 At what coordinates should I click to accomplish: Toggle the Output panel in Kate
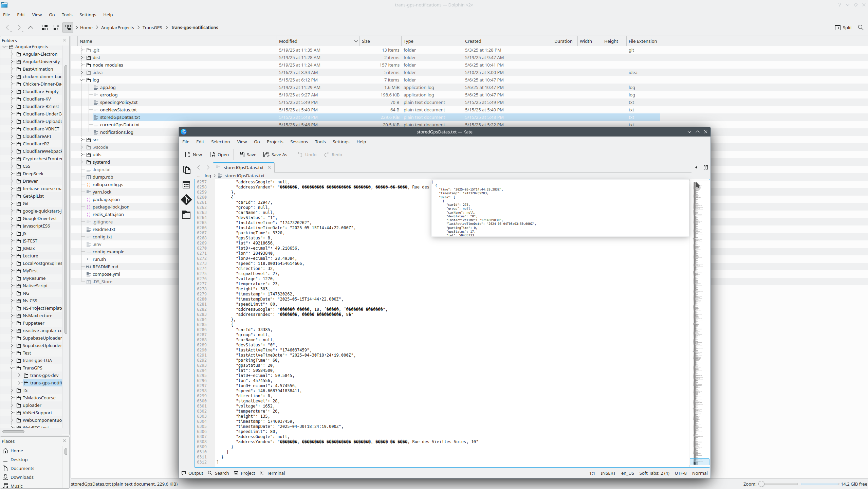[192, 473]
